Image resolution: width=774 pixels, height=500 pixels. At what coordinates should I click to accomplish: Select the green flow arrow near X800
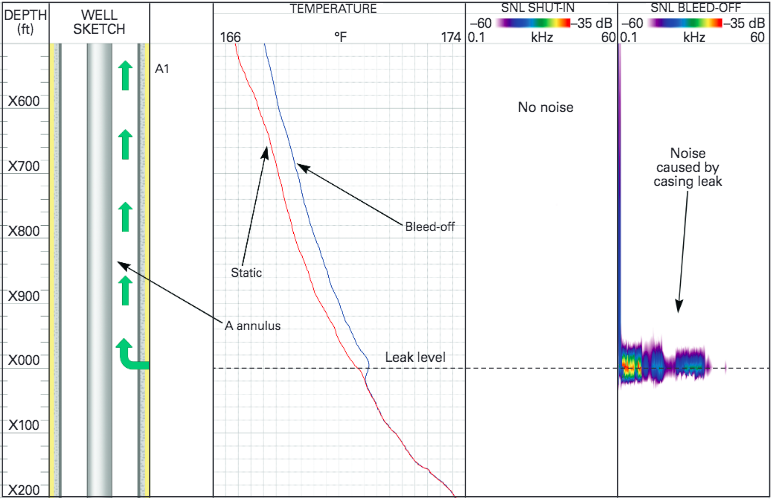coord(125,217)
